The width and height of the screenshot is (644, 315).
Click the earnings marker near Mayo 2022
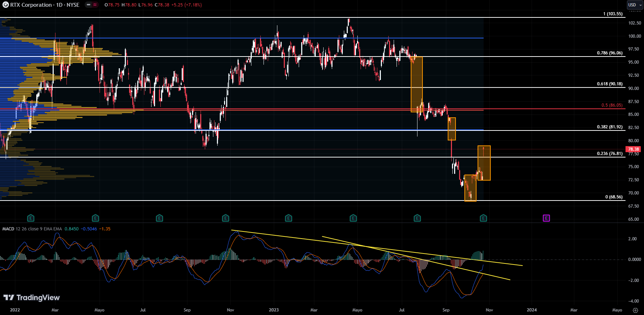pos(95,218)
